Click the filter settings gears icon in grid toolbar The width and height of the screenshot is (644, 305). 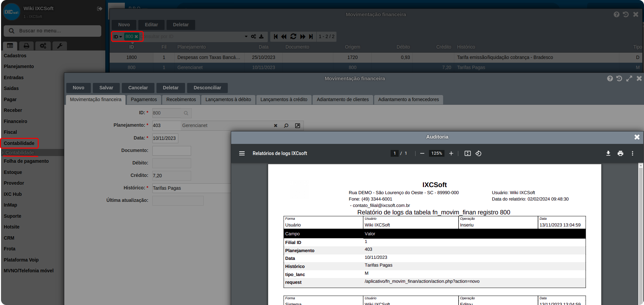(x=253, y=36)
